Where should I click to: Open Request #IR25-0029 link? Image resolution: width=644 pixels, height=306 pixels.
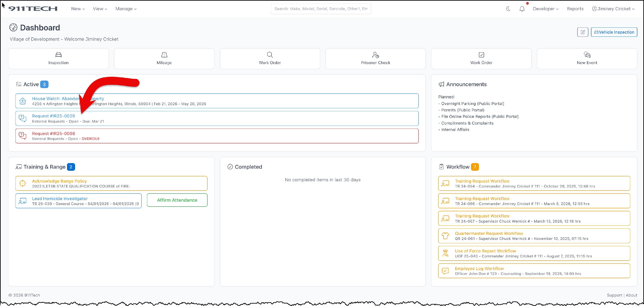click(53, 116)
